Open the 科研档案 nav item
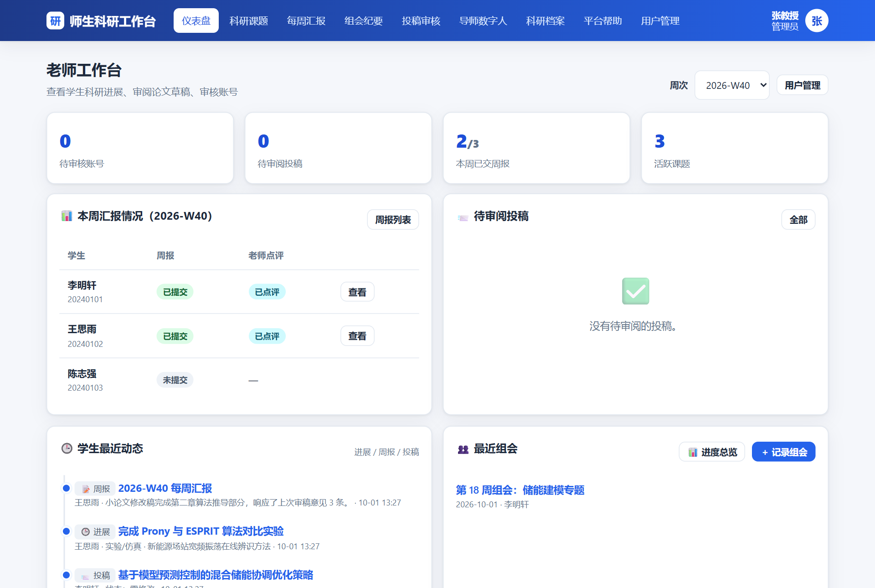Image resolution: width=875 pixels, height=588 pixels. (546, 21)
